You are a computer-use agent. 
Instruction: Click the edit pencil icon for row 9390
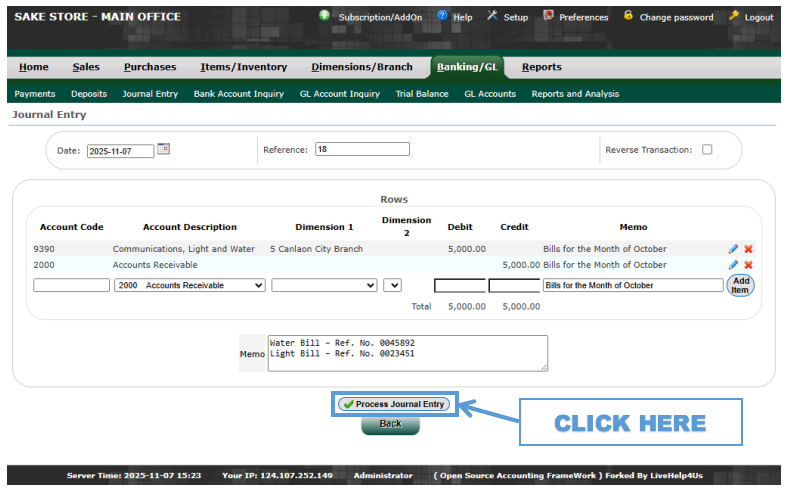point(733,249)
